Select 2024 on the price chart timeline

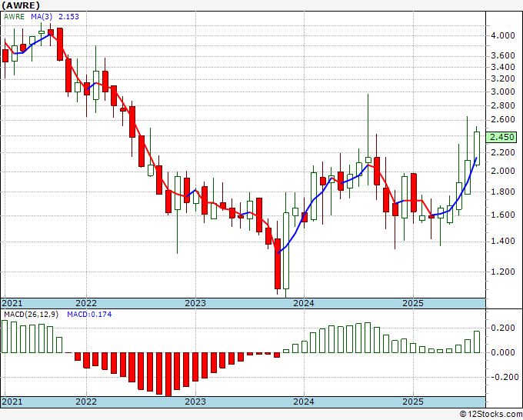tap(304, 303)
